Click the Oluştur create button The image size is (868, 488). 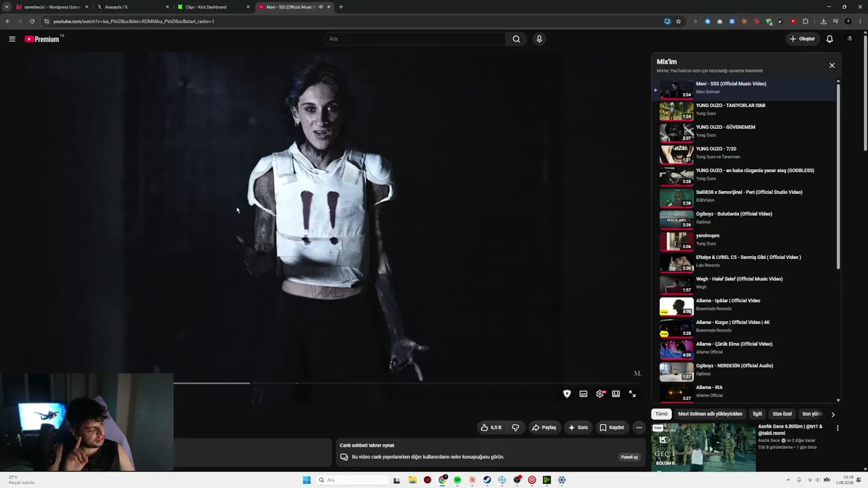(x=802, y=39)
